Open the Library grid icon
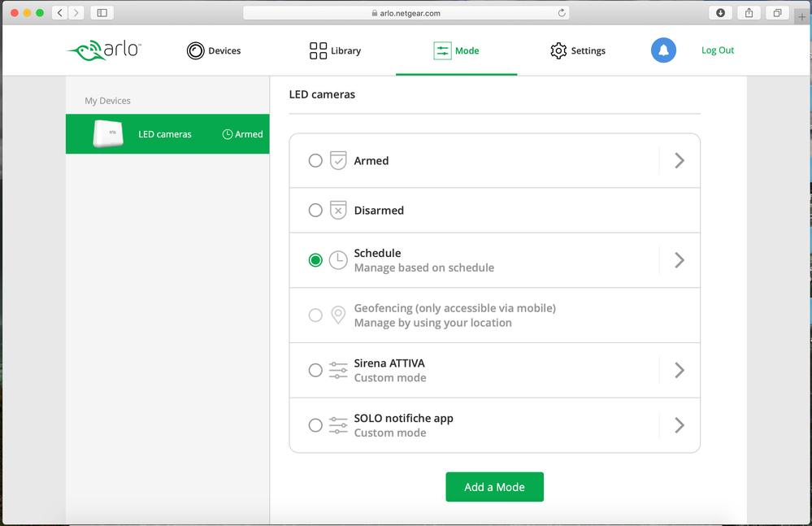This screenshot has height=526, width=812. pos(318,50)
